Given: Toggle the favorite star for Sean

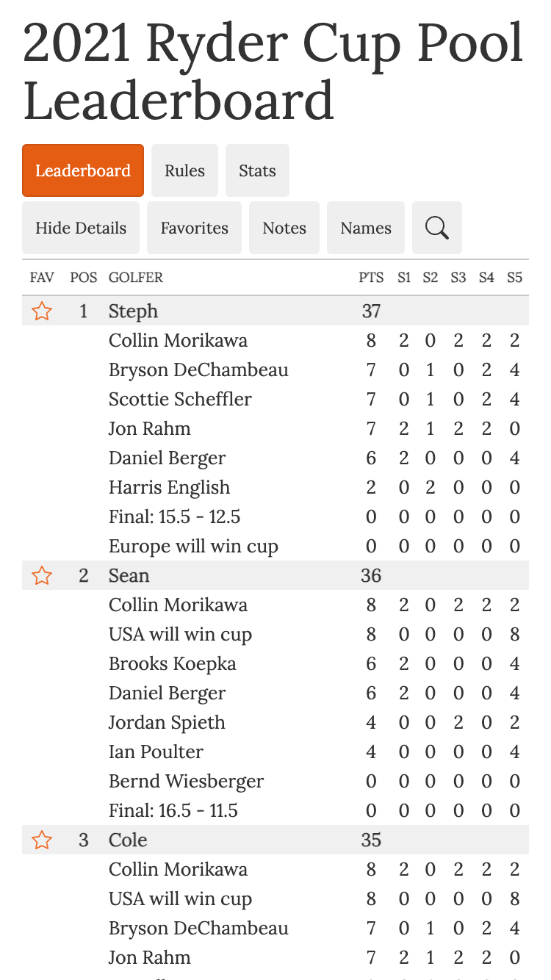Looking at the screenshot, I should 42,576.
